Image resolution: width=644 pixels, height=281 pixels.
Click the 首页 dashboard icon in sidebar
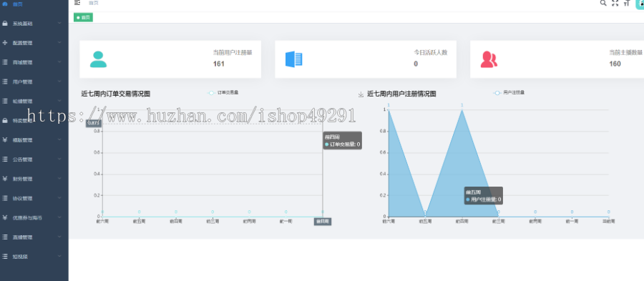[x=5, y=4]
